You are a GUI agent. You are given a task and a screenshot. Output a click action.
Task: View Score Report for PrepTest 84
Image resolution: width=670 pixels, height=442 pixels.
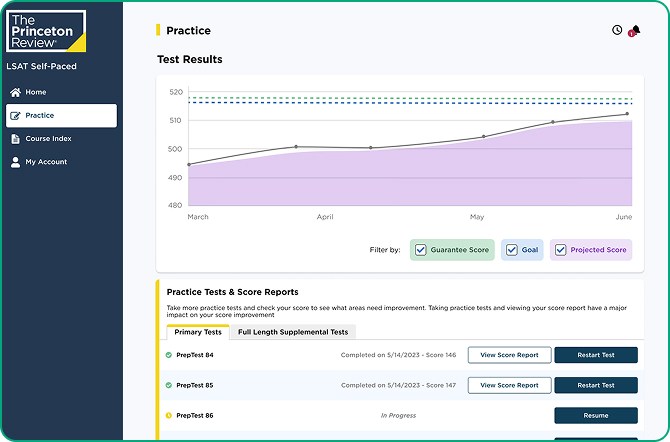509,355
